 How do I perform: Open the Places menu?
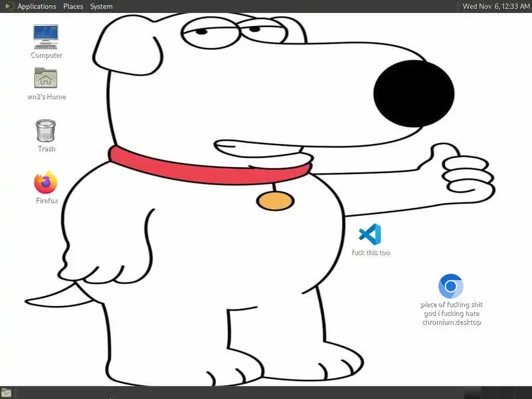pos(73,6)
